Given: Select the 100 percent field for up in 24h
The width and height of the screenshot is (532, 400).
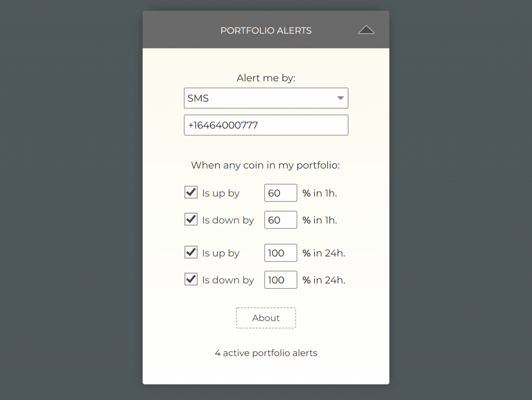Looking at the screenshot, I should (x=281, y=253).
